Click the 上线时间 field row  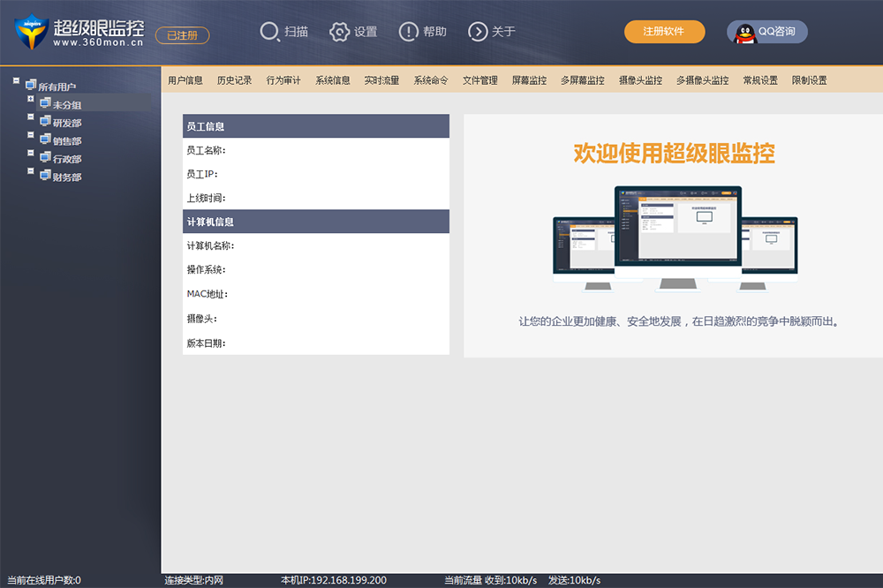[316, 198]
